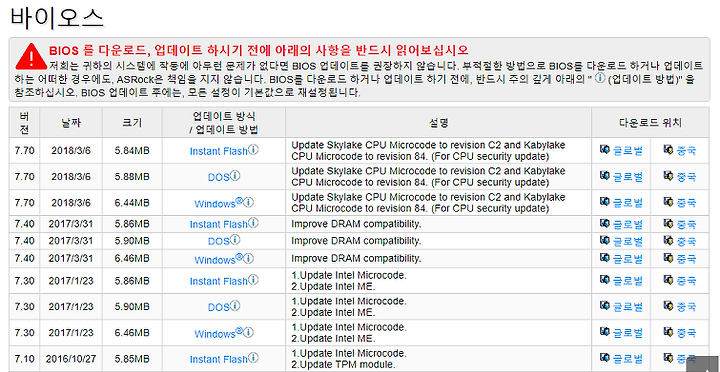Image resolution: width=720 pixels, height=372 pixels.
Task: Open info icon beside 7.70 Instant Flash
Action: (x=253, y=150)
